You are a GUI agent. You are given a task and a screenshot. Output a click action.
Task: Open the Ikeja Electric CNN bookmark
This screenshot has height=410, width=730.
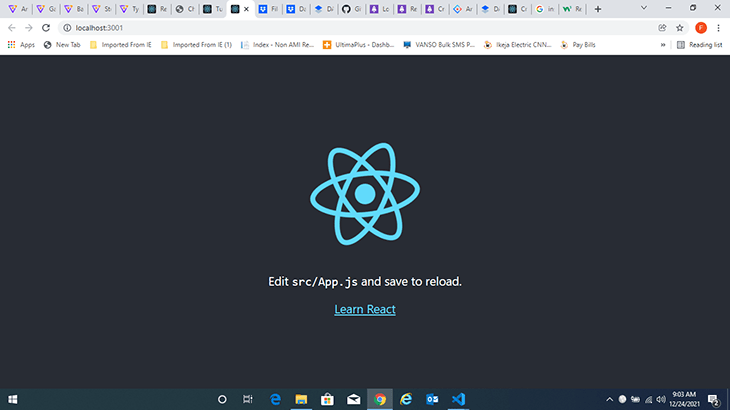(518, 45)
